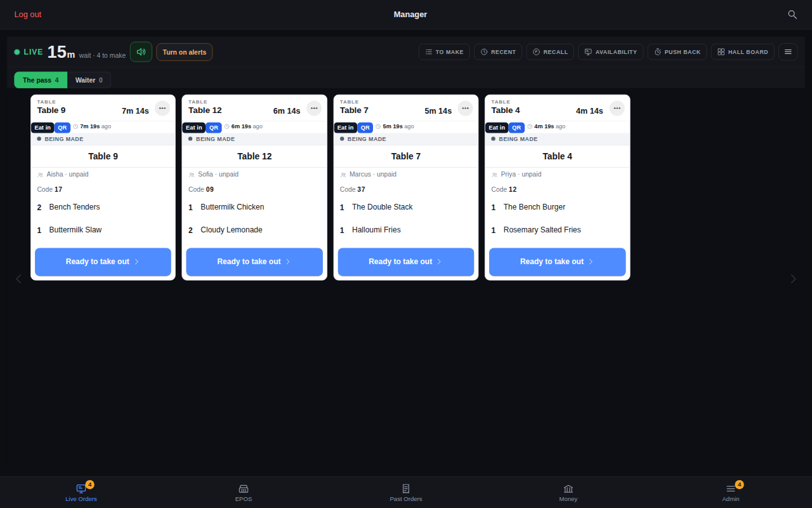812x508 pixels.
Task: Open the Recall view
Action: coord(550,52)
